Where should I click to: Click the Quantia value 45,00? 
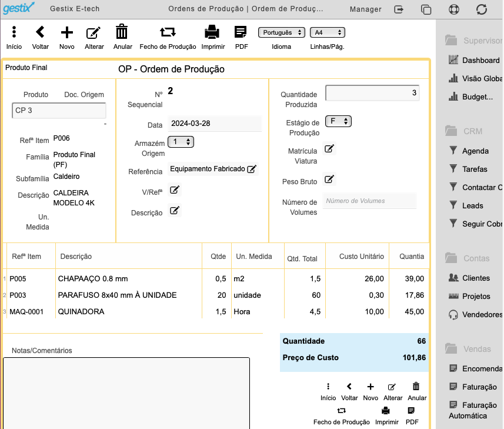pos(415,312)
